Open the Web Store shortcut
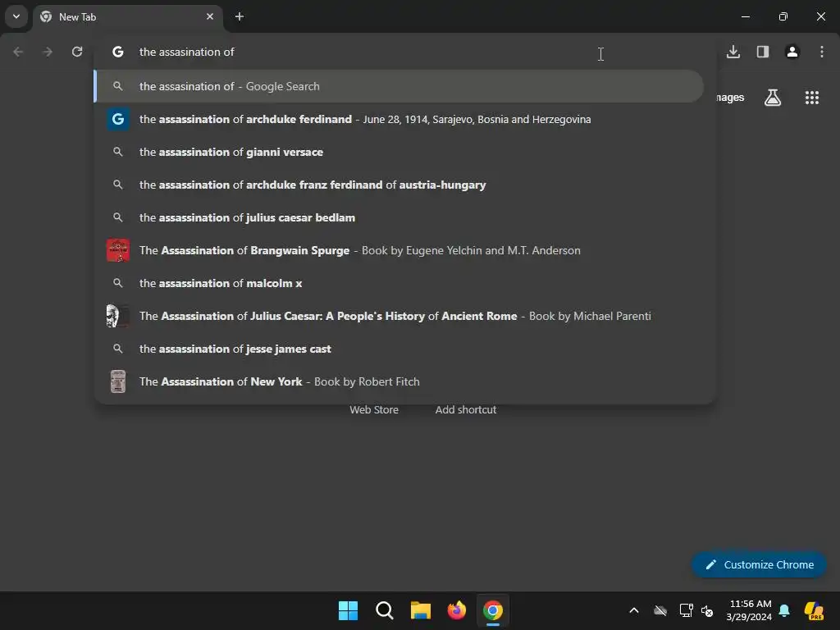Image resolution: width=840 pixels, height=630 pixels. (374, 410)
